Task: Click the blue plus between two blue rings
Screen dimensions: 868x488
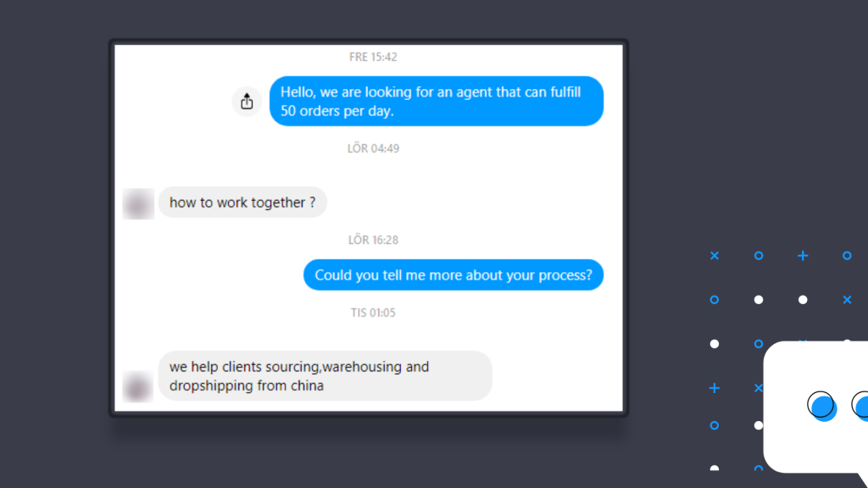Action: point(803,256)
